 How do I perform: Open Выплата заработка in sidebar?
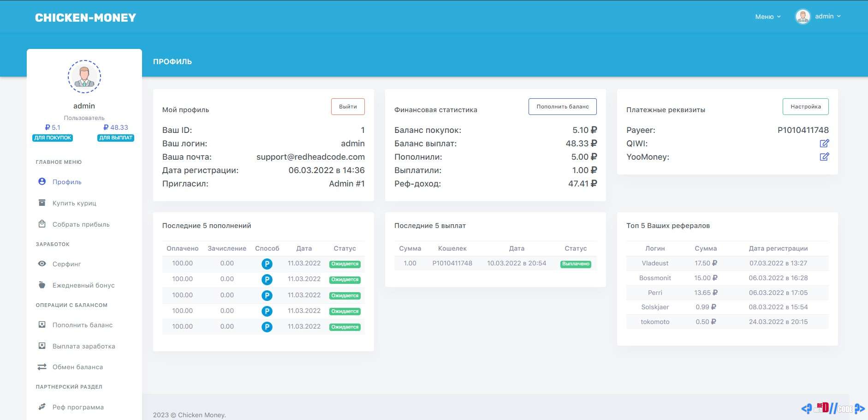point(84,346)
